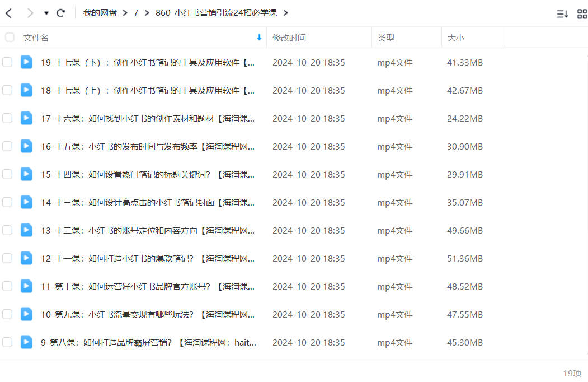Click video icon of 18-十七课(上)
Image resolution: width=588 pixels, height=382 pixels.
[x=26, y=90]
